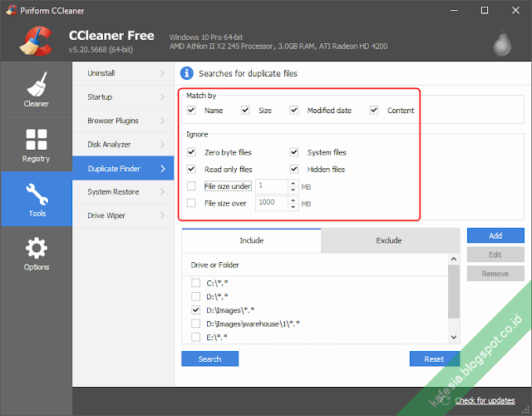Select System Restore menu item
The width and height of the screenshot is (532, 416).
click(123, 192)
